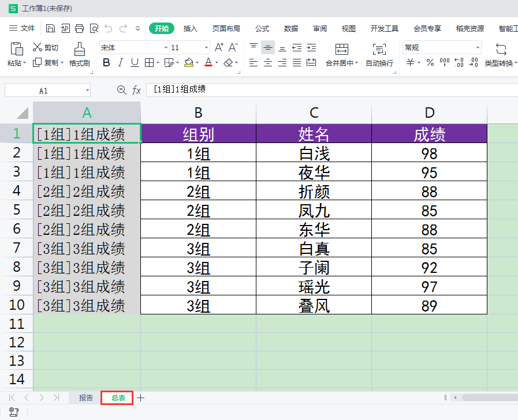The width and height of the screenshot is (518, 420).
Task: Switch to the 公式 ribbon tab
Action: coord(262,29)
